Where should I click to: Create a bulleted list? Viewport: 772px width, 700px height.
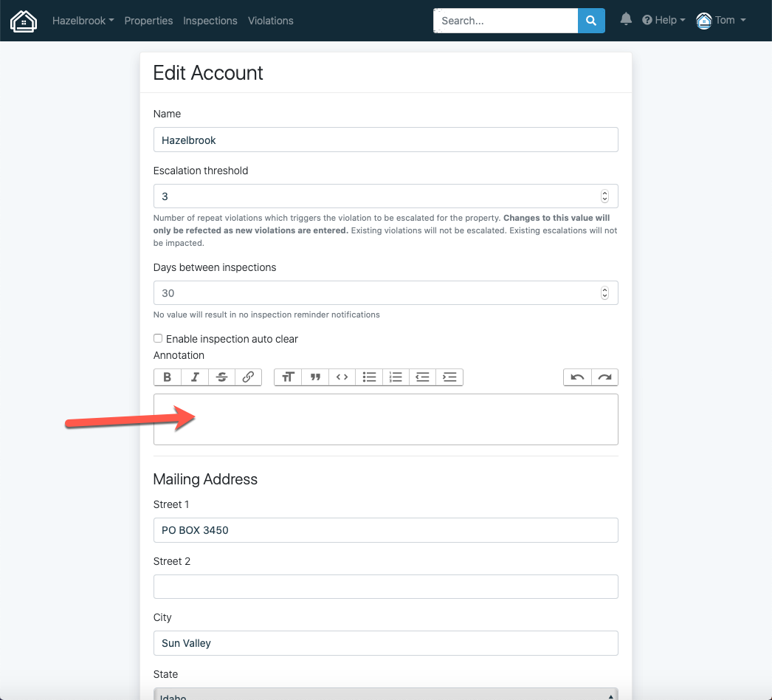pos(369,377)
